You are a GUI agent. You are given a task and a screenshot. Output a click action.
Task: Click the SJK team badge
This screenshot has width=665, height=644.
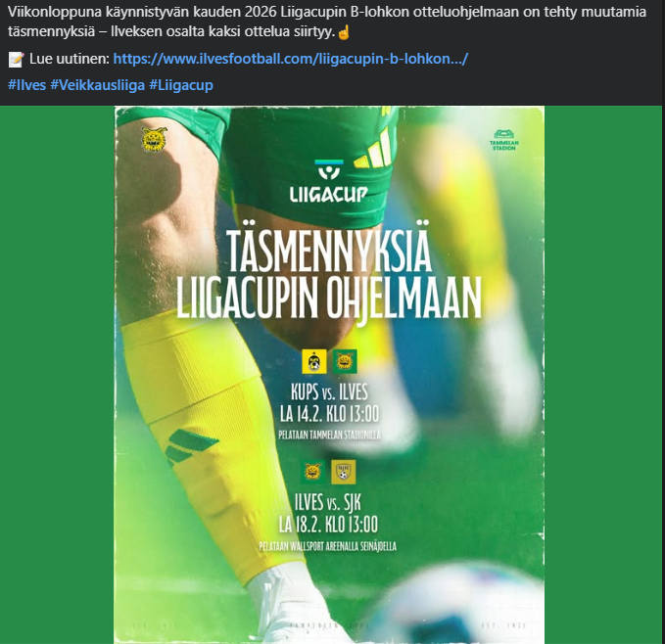pyautogui.click(x=344, y=472)
